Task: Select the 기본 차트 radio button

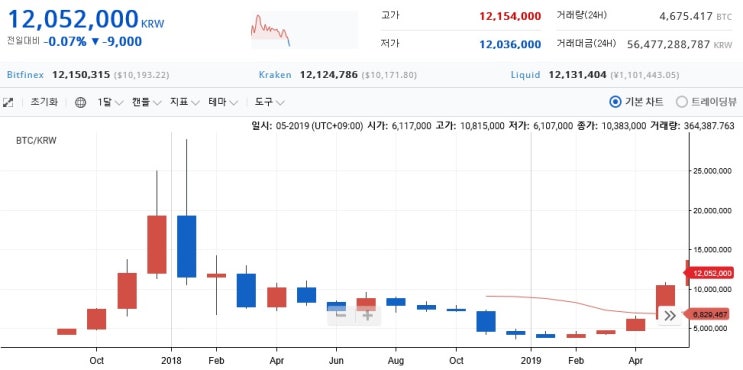Action: pyautogui.click(x=615, y=102)
